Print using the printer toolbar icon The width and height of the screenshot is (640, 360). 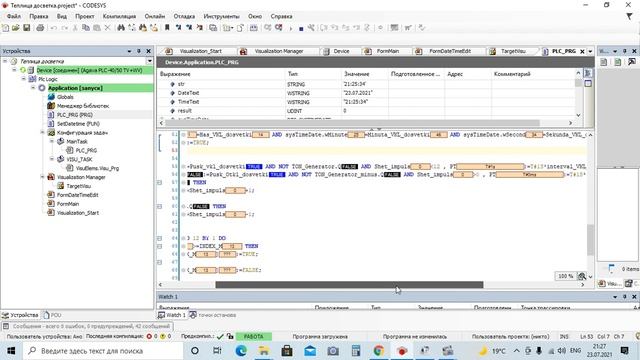tap(40, 28)
